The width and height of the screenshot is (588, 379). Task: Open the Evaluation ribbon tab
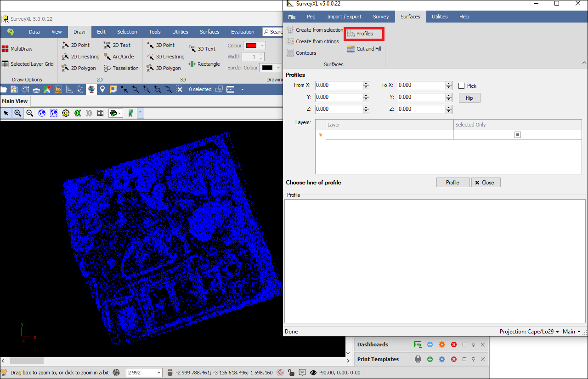243,32
